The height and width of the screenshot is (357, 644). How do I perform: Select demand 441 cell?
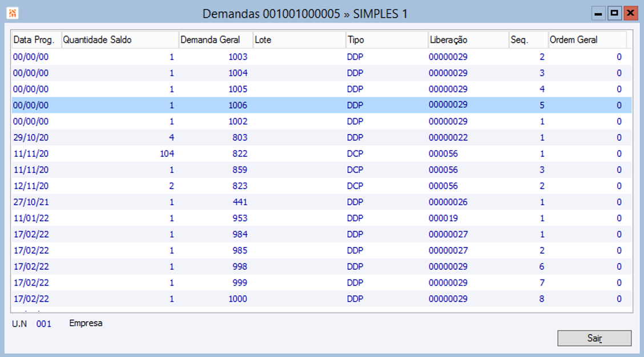(x=240, y=202)
